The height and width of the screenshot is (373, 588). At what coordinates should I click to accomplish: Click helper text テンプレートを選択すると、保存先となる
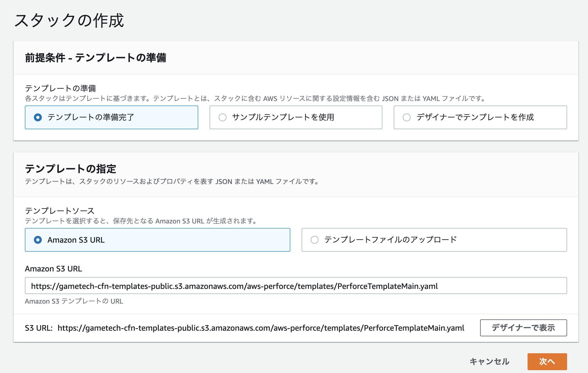click(x=141, y=221)
